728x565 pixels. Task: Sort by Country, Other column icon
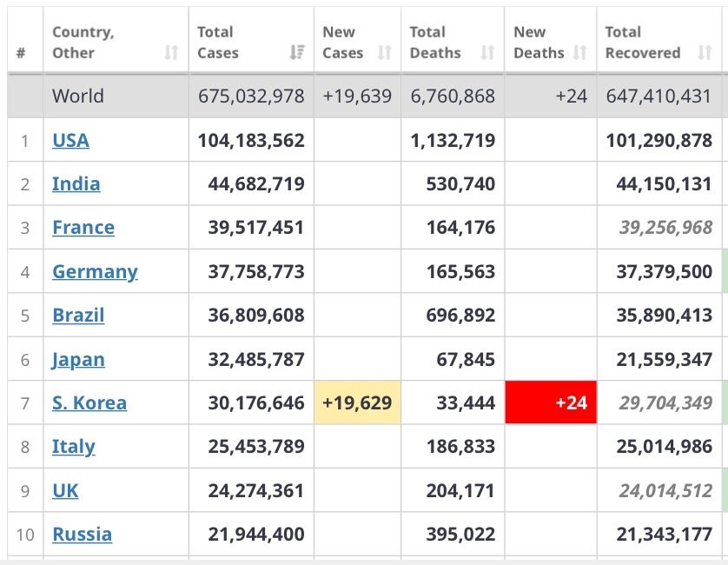171,52
